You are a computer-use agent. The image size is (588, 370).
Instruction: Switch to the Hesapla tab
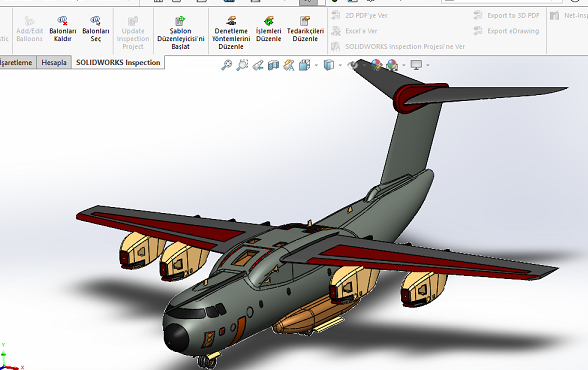[54, 63]
